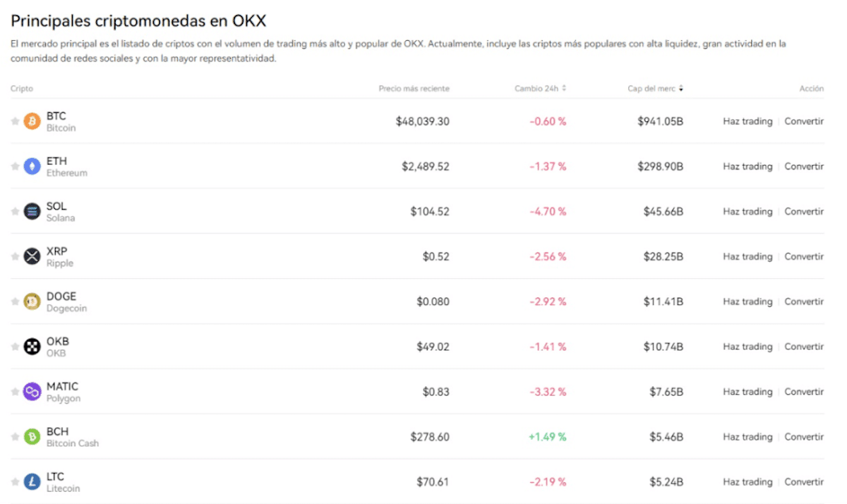Click the Cripto column header
Screen dimensions: 847x504
click(21, 88)
